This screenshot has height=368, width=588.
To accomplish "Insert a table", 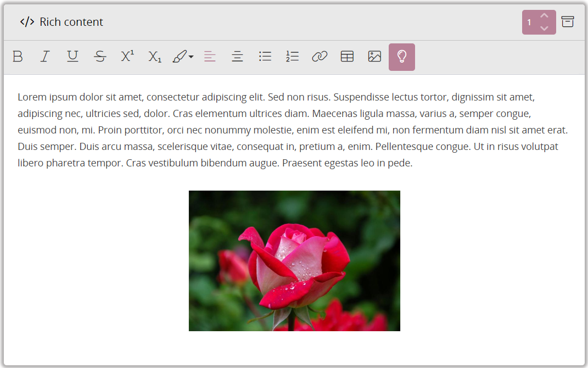I will [x=347, y=57].
